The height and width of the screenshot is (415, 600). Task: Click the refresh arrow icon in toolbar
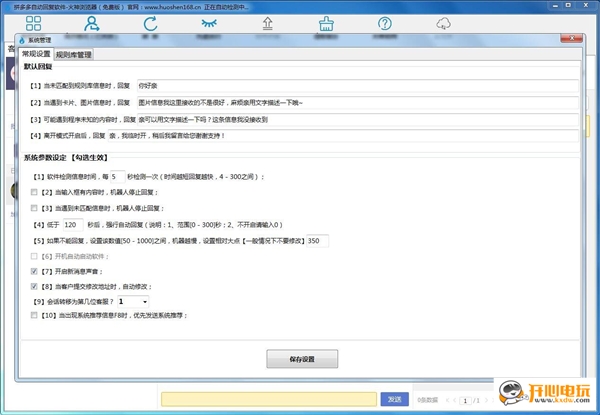click(x=150, y=23)
